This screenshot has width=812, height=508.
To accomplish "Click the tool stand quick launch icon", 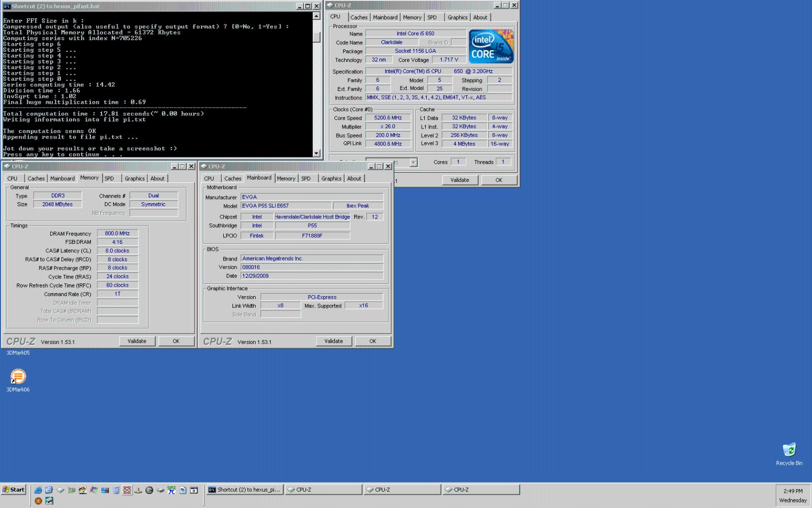I will coord(138,490).
